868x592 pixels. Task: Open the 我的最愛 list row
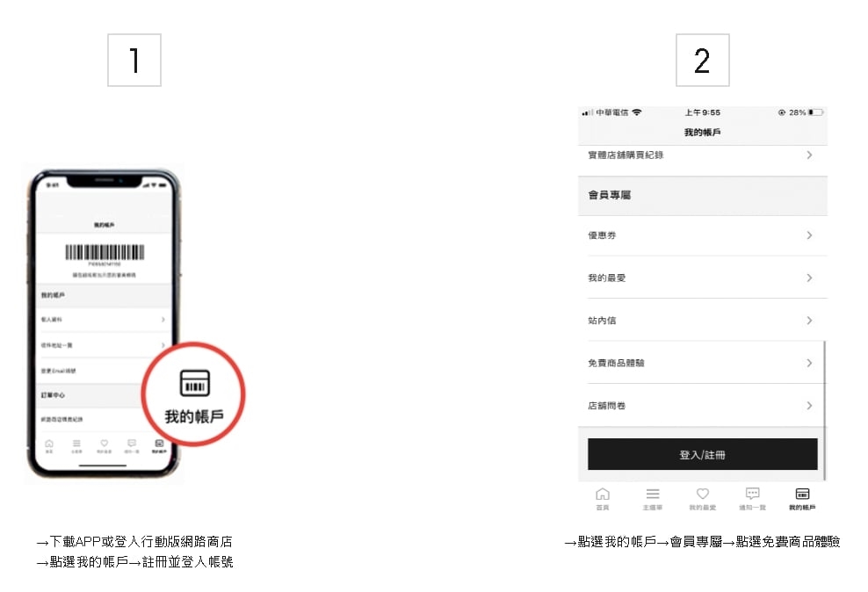[702, 278]
